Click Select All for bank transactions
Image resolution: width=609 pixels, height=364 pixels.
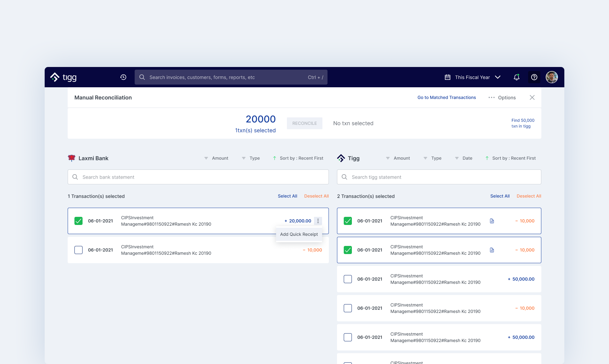[x=288, y=196]
